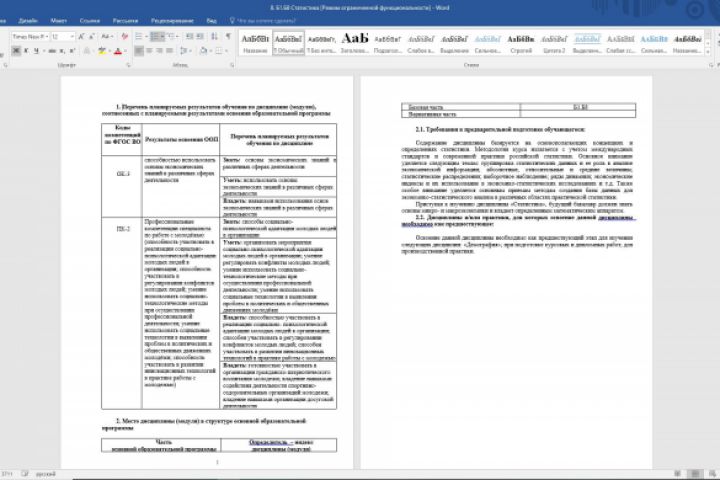
Task: Apply multilevel list formatting
Action: point(171,36)
